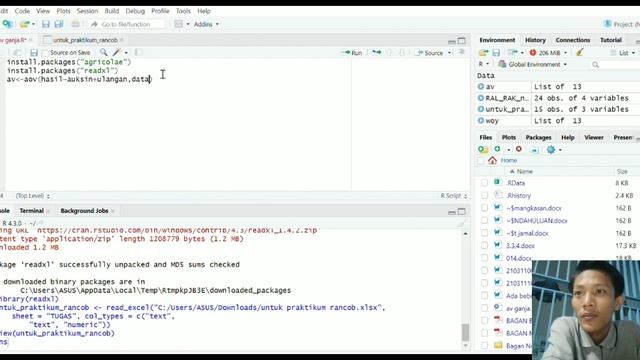The width and height of the screenshot is (640, 360).
Task: Open the Background Jobs tab
Action: pos(84,211)
